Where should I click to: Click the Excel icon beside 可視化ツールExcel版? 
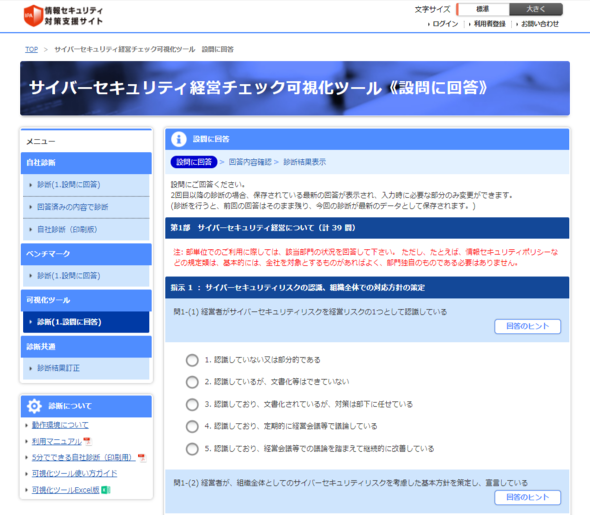click(x=106, y=490)
